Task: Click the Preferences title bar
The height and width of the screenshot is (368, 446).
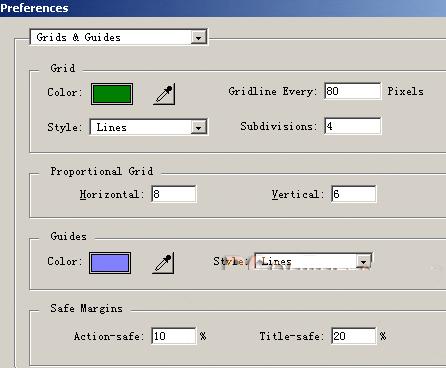Action: 223,8
